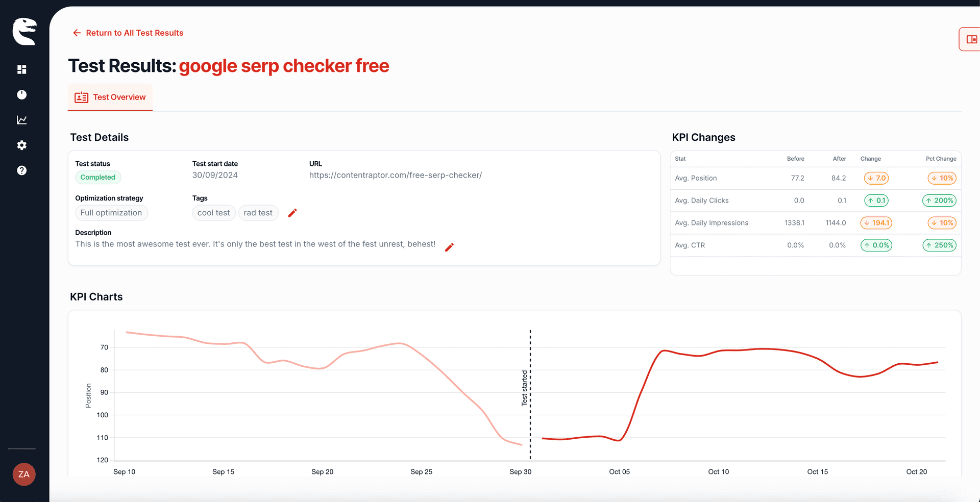Select the cool test tag
Viewport: 980px width, 502px height.
pyautogui.click(x=213, y=213)
